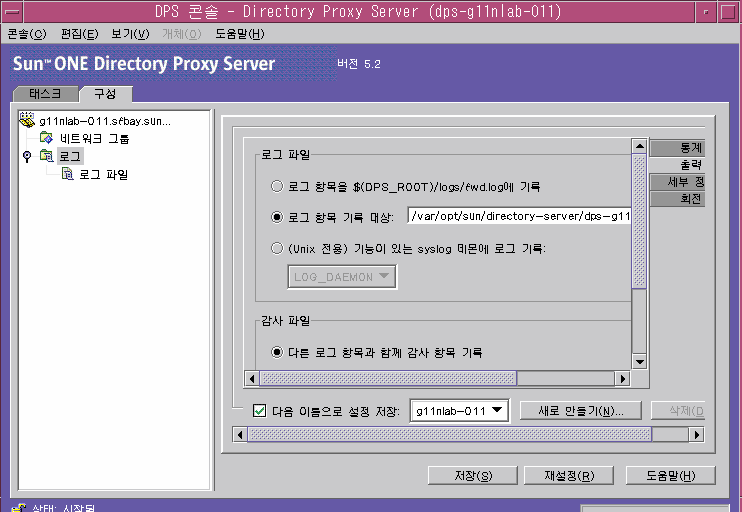The width and height of the screenshot is (742, 512).
Task: Switch to the 태스크 tab
Action: point(45,94)
